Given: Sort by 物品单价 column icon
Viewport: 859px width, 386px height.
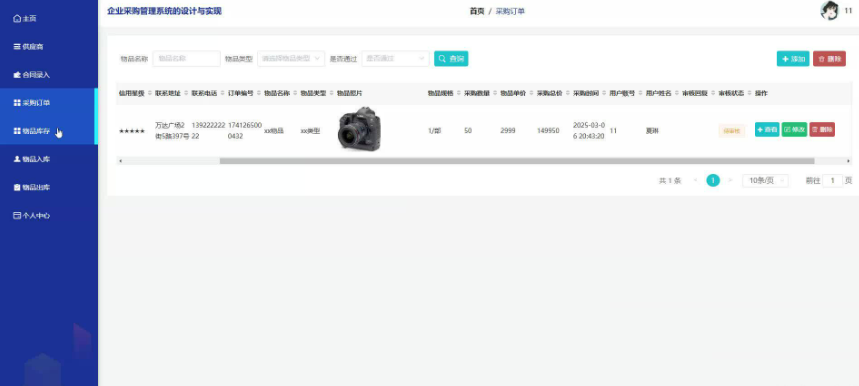Looking at the screenshot, I should (531, 93).
